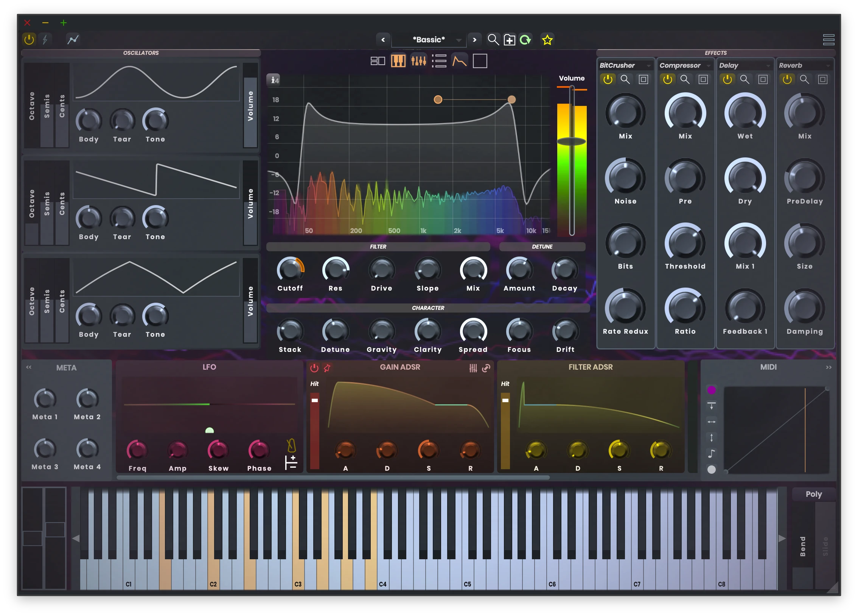
Task: Click the lightning bolt icon
Action: coord(45,39)
